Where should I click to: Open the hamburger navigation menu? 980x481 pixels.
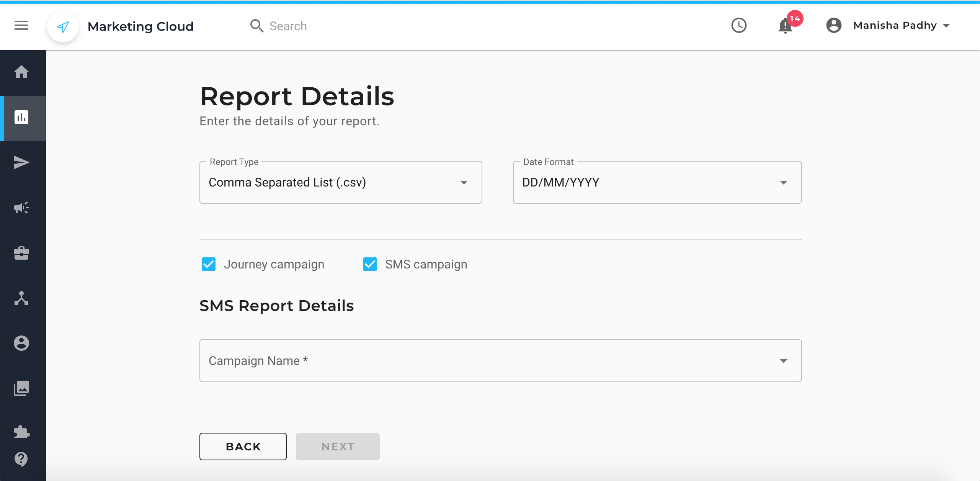(x=21, y=26)
